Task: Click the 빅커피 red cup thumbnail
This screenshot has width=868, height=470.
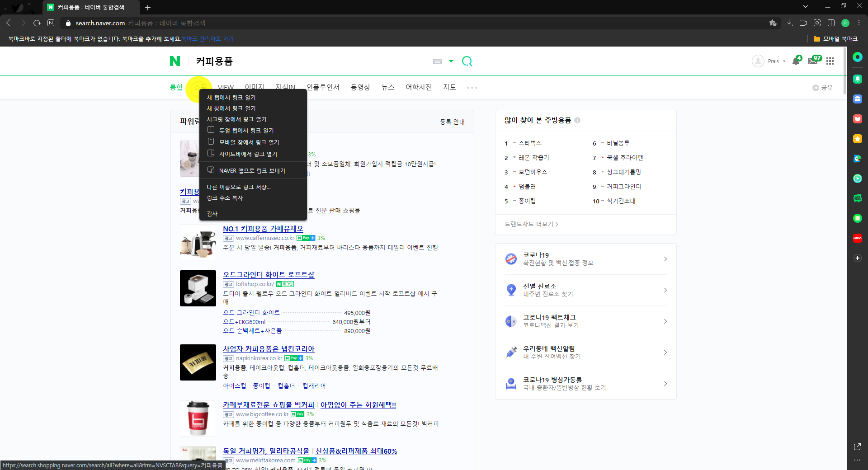Action: tap(198, 418)
